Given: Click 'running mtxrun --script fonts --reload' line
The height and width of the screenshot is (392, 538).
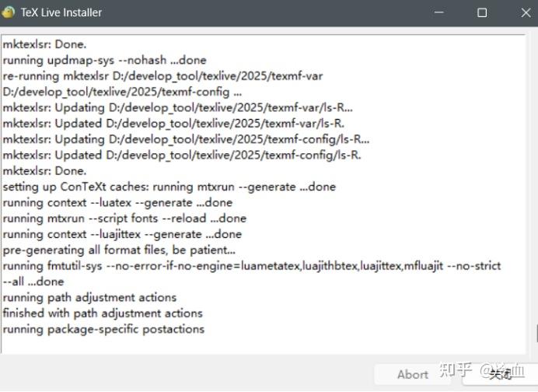Looking at the screenshot, I should [124, 219].
